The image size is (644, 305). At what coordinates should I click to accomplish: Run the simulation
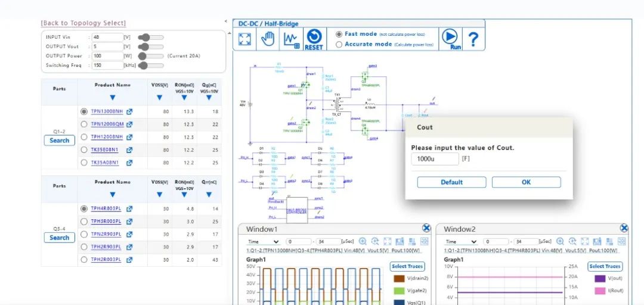pyautogui.click(x=450, y=39)
